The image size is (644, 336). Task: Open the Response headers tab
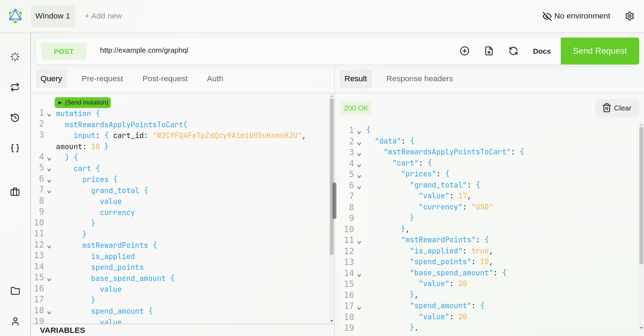click(419, 79)
